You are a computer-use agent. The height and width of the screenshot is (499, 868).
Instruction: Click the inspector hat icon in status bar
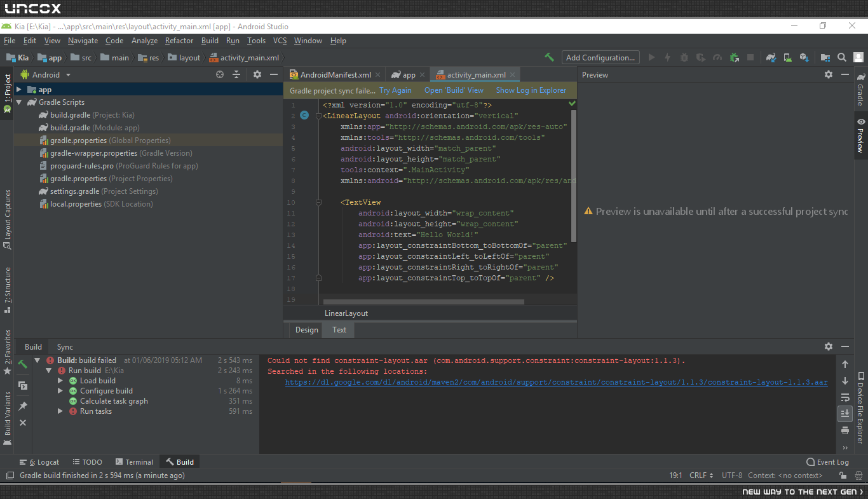tap(858, 475)
